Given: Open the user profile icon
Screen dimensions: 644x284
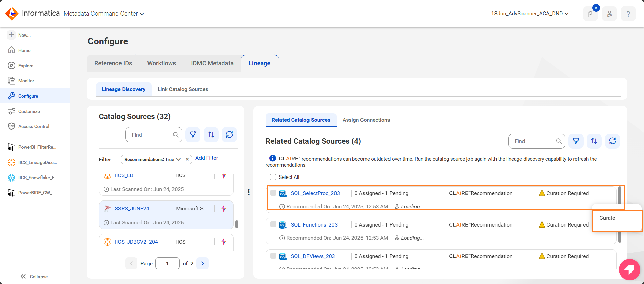Looking at the screenshot, I should click(609, 14).
